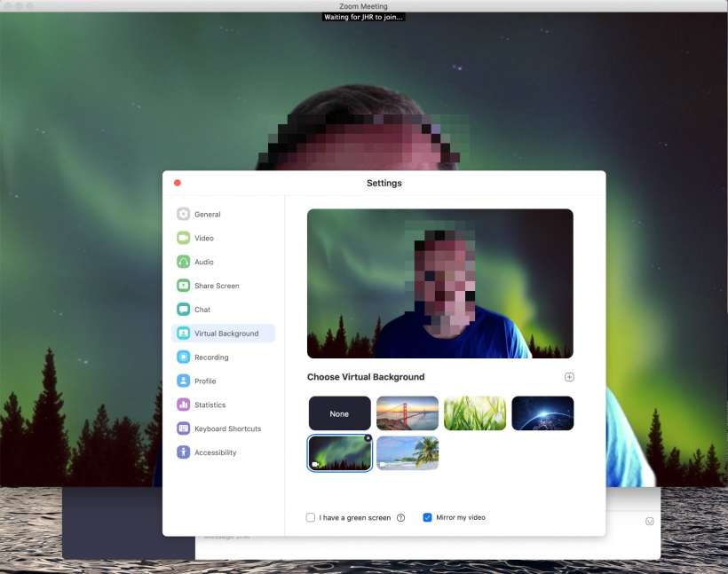Click the Audio headphones icon
This screenshot has width=728, height=574.
pyautogui.click(x=184, y=262)
